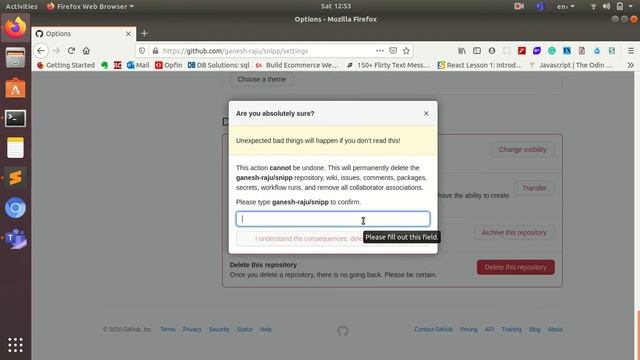Open React Lesson 1 bookmark
640x360 pixels.
480,65
